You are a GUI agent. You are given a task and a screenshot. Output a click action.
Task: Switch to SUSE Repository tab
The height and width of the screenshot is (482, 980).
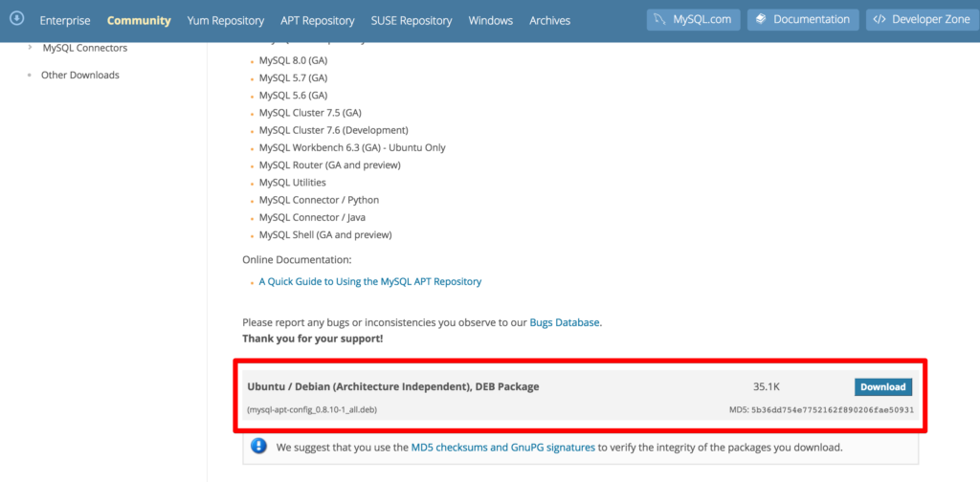412,21
